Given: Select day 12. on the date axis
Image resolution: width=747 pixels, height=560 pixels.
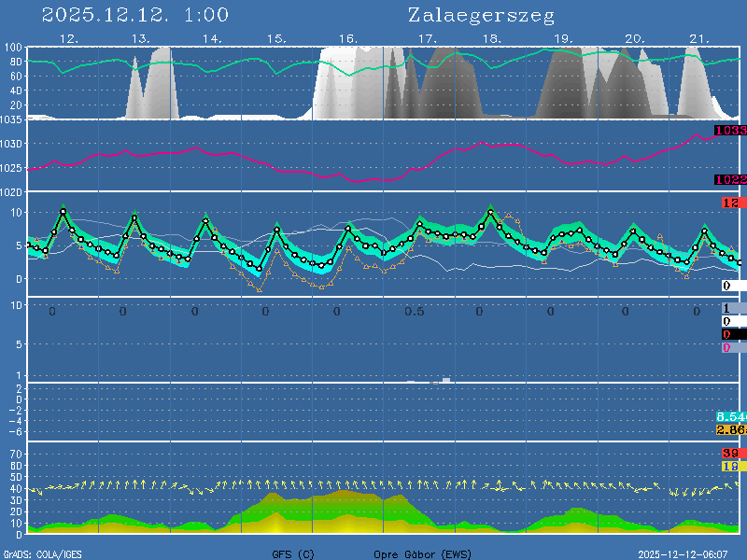Looking at the screenshot, I should (68, 39).
